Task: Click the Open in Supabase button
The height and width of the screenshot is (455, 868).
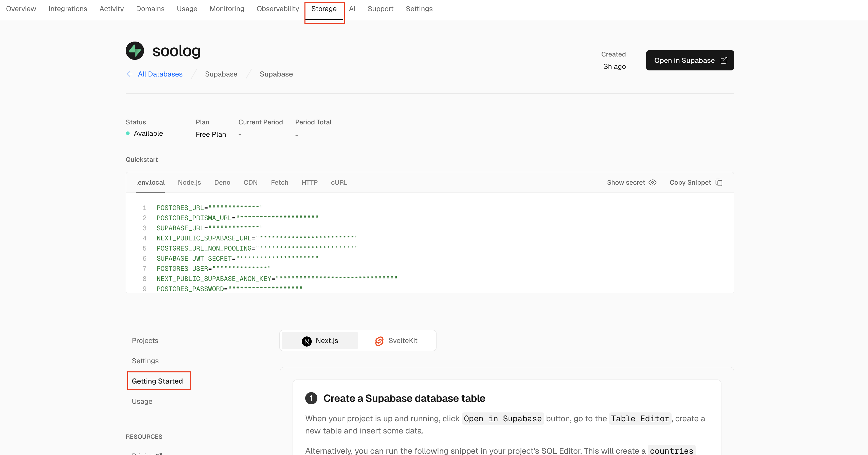Action: tap(690, 60)
